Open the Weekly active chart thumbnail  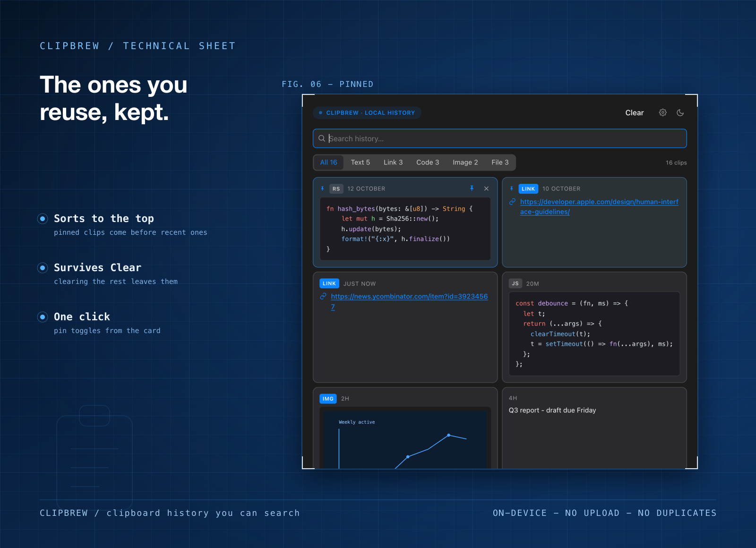[405, 438]
